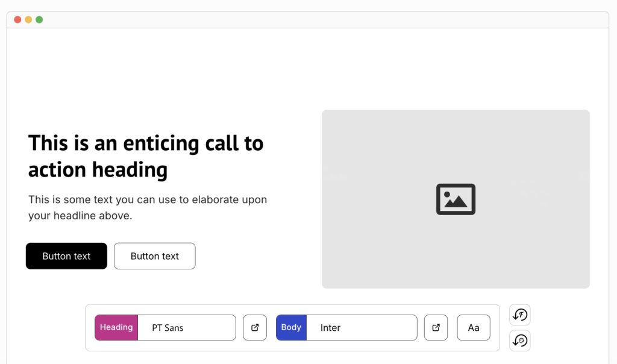Click the image placeholder picture icon

456,199
